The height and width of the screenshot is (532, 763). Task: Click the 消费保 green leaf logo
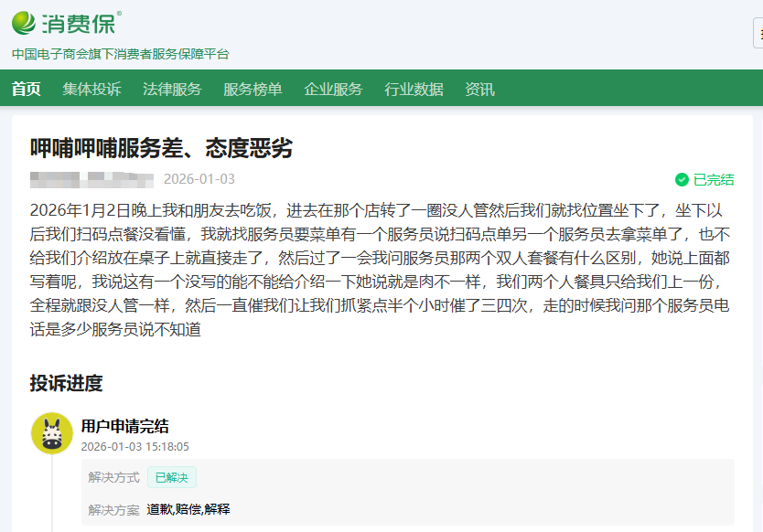coord(25,22)
